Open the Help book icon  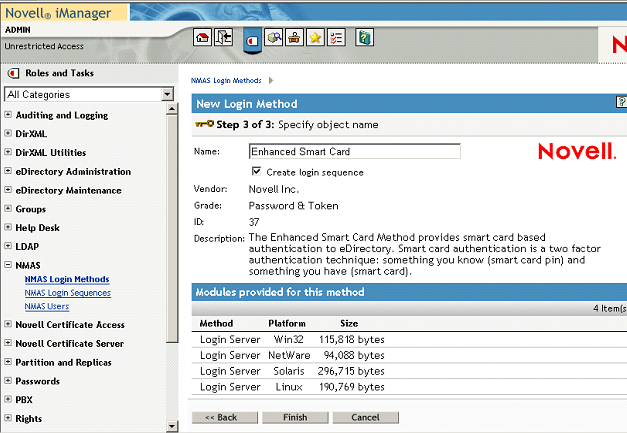[365, 38]
